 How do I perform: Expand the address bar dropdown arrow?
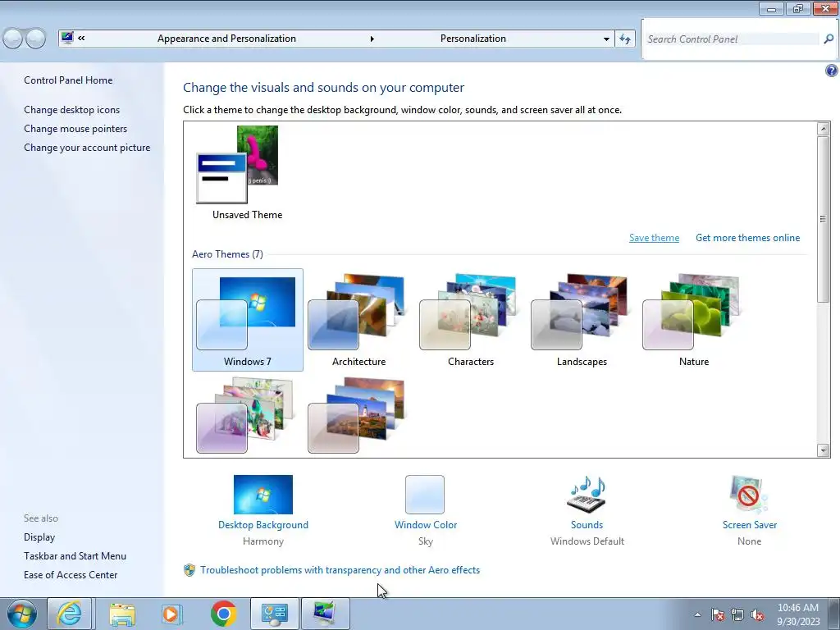coord(606,39)
